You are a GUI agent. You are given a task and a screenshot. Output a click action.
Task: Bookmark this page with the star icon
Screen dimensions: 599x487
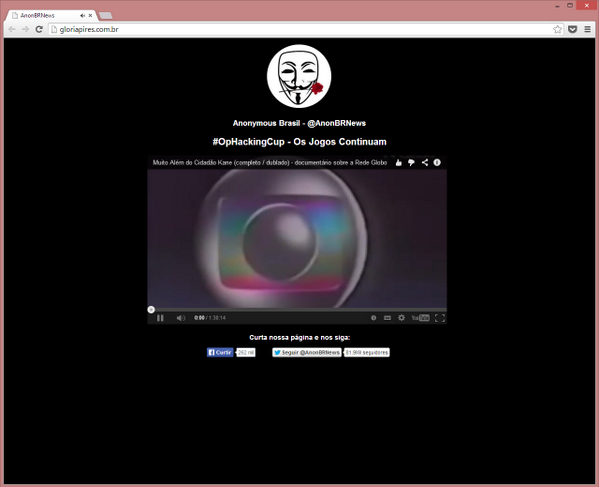[x=557, y=29]
